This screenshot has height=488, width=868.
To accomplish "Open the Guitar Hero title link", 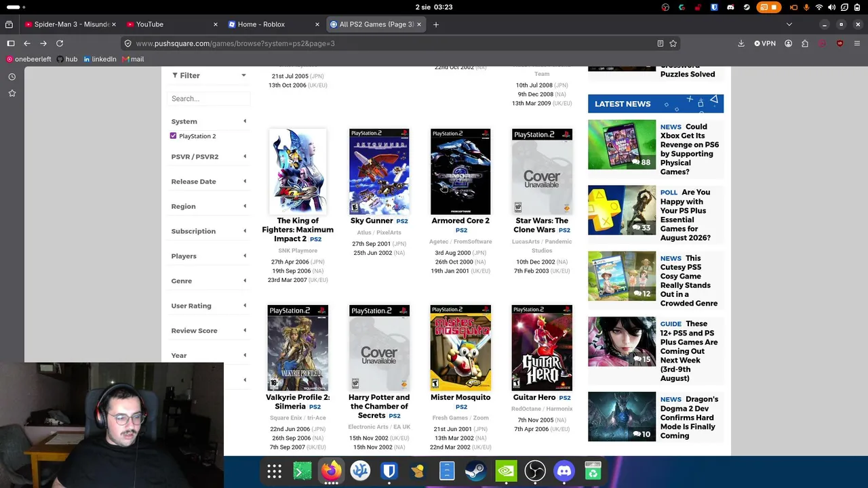I will [534, 398].
